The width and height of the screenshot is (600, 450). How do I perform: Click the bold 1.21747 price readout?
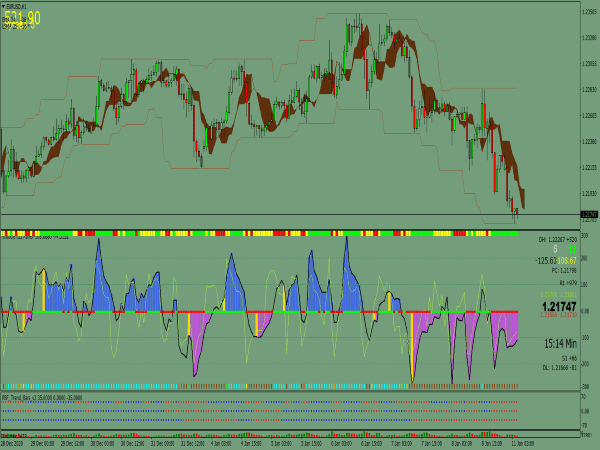pos(559,307)
